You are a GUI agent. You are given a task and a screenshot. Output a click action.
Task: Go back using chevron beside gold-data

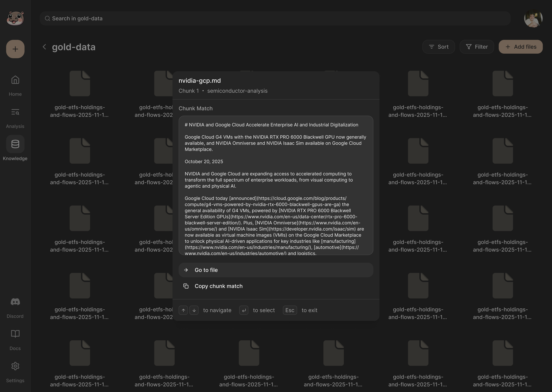pyautogui.click(x=44, y=47)
